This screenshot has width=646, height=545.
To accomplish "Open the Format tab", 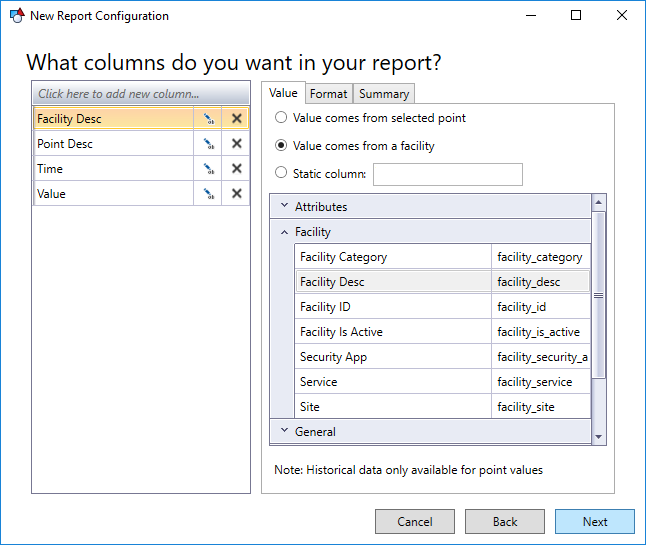I will [x=328, y=94].
